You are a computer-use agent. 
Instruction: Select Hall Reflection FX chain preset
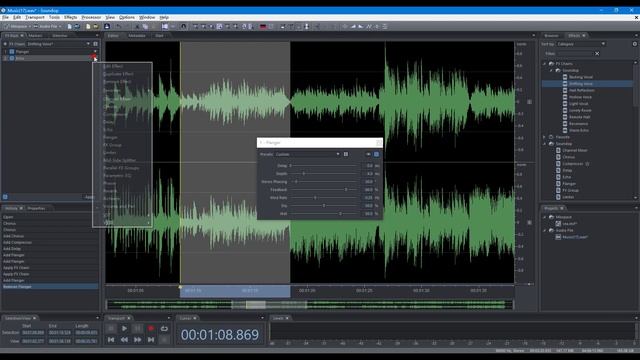tap(581, 90)
